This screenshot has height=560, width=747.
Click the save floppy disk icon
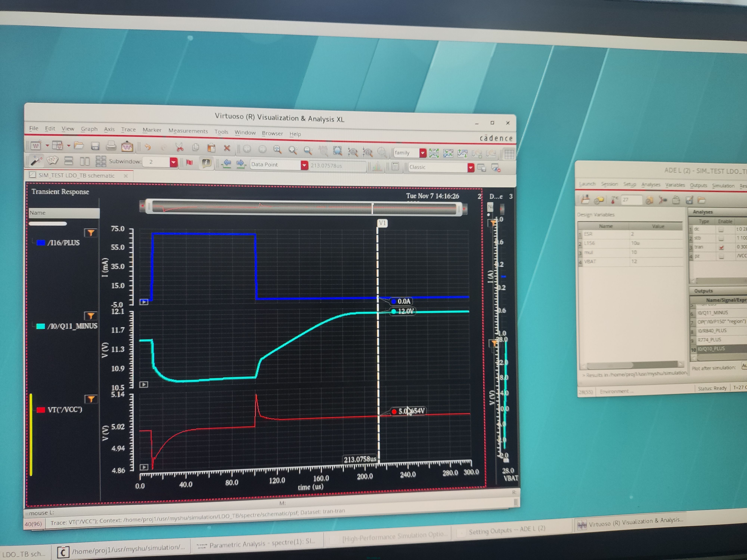point(95,146)
